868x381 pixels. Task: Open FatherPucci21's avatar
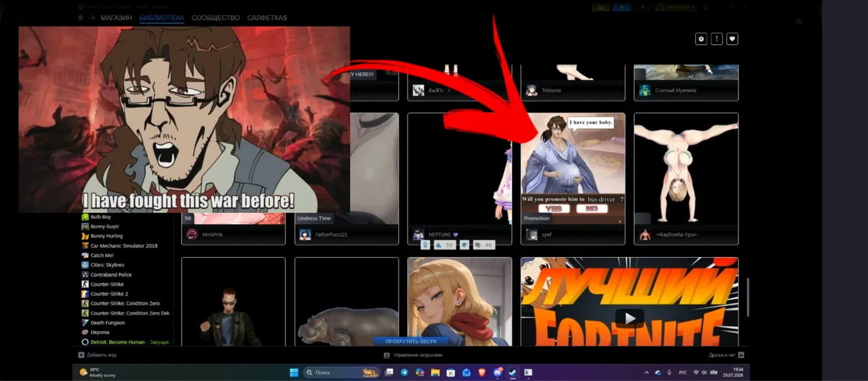305,235
